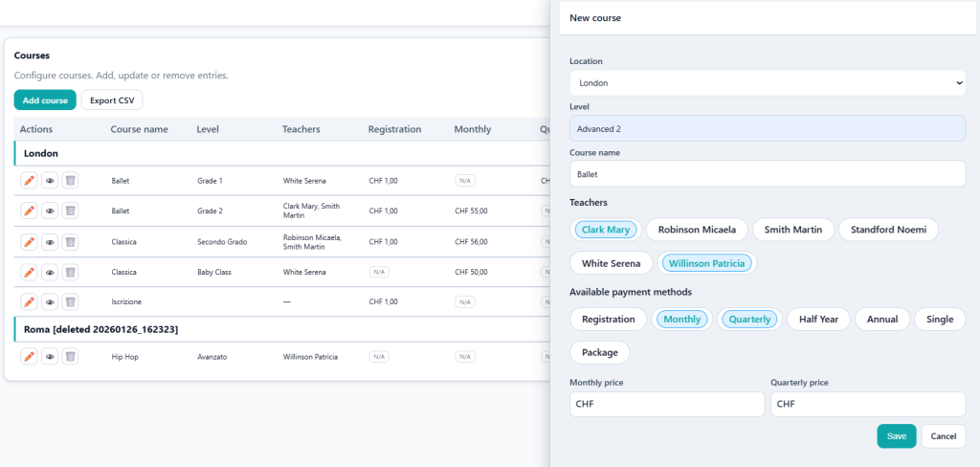The width and height of the screenshot is (980, 467).
Task: Export the courses as CSV
Action: point(112,100)
